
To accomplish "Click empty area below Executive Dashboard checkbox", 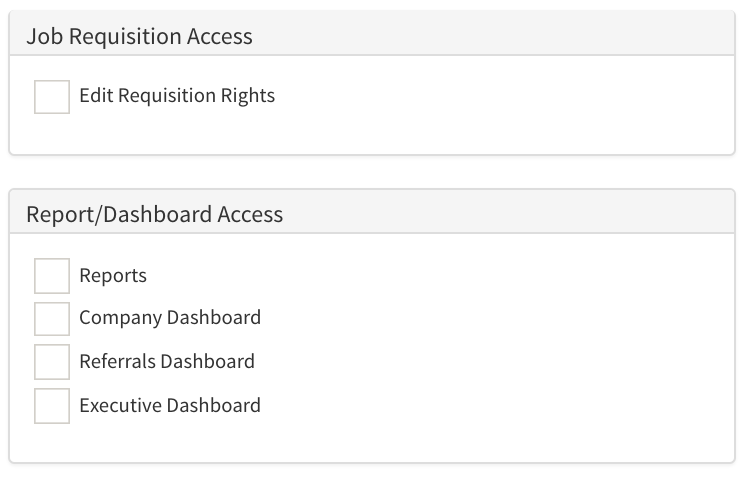I will [x=52, y=444].
